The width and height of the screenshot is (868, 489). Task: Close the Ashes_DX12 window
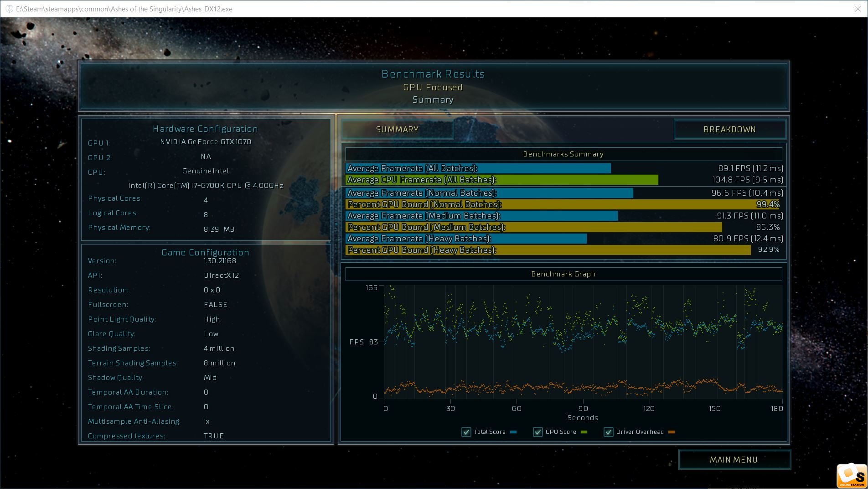coord(858,9)
